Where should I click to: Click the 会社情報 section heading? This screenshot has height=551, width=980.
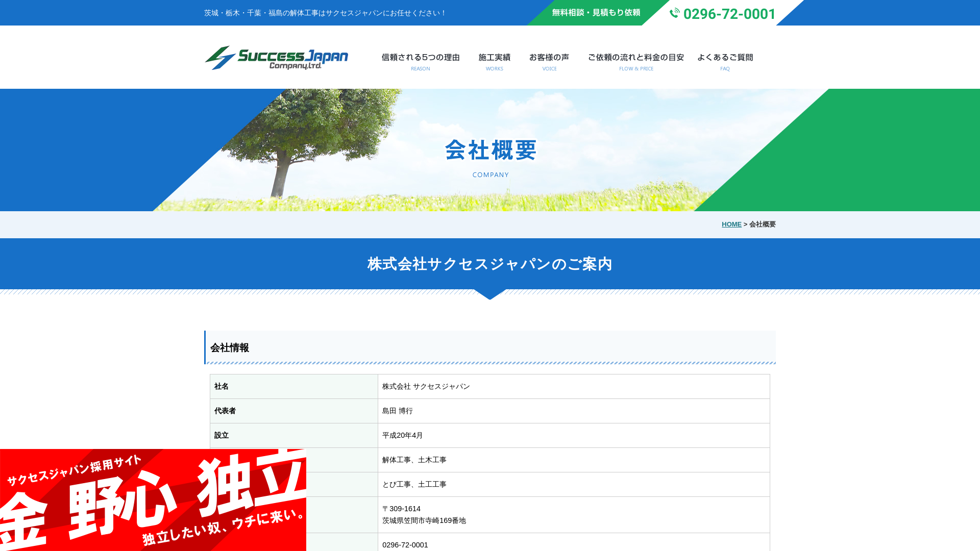tap(230, 349)
